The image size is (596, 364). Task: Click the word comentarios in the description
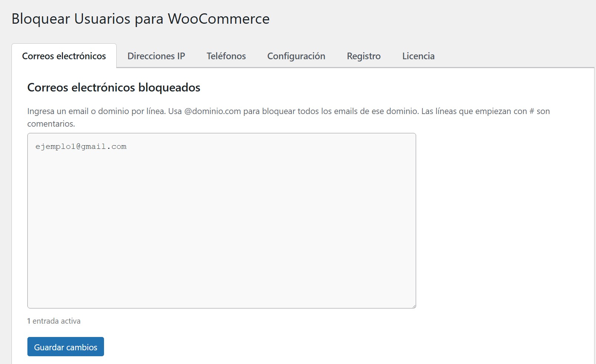[x=51, y=124]
